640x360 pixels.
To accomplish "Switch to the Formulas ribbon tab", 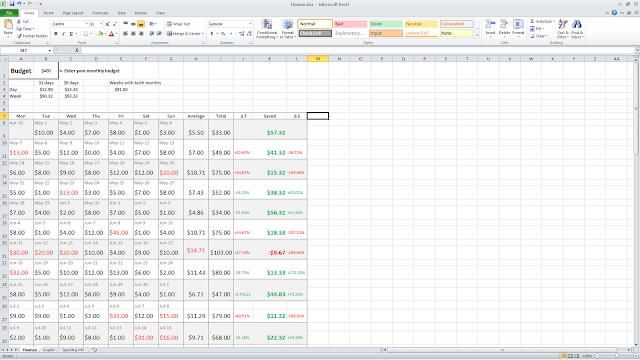I will tap(100, 13).
